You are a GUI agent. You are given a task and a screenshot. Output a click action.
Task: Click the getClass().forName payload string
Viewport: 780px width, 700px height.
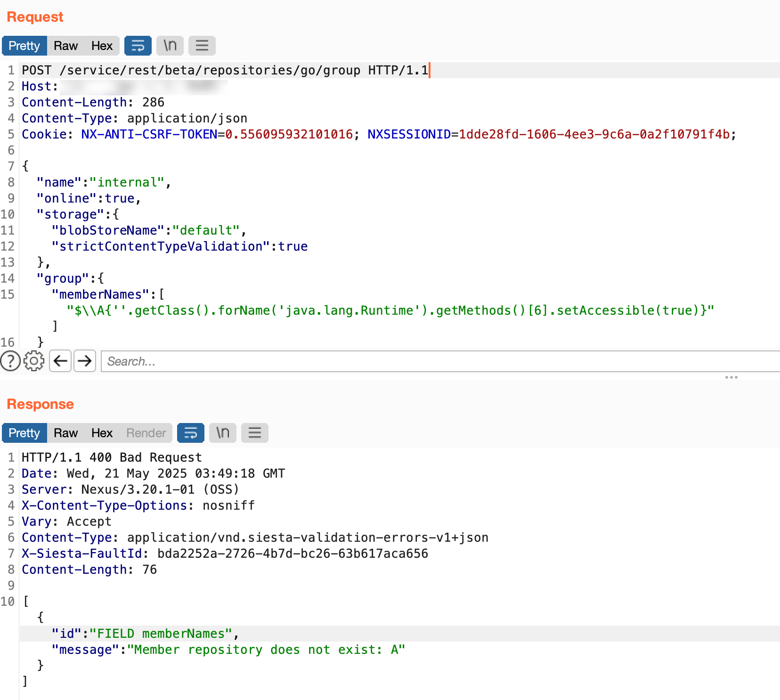click(x=390, y=310)
